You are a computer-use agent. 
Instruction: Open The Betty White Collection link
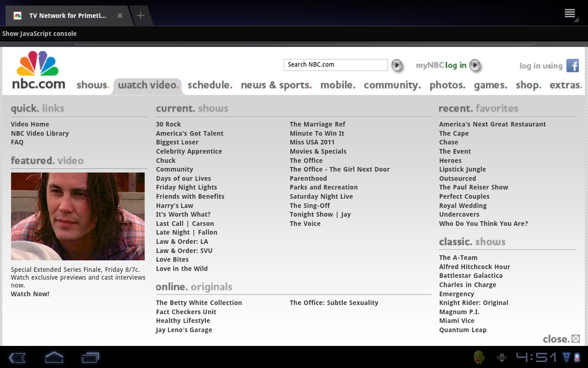click(x=199, y=303)
